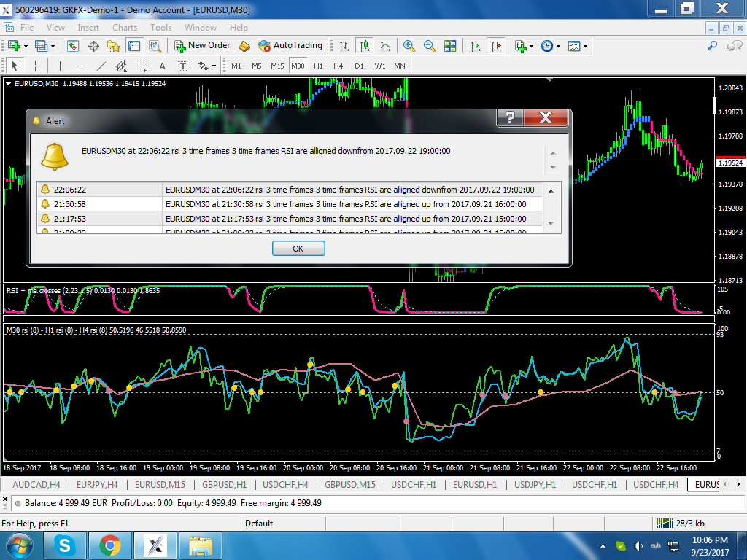Open the Tools menu
The image size is (747, 560).
[161, 28]
